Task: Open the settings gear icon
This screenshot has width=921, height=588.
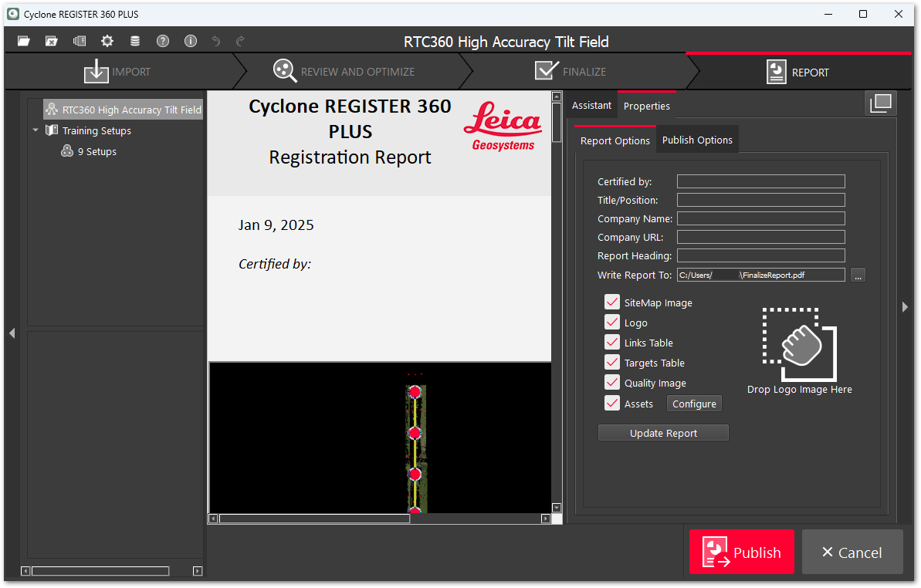Action: (107, 41)
